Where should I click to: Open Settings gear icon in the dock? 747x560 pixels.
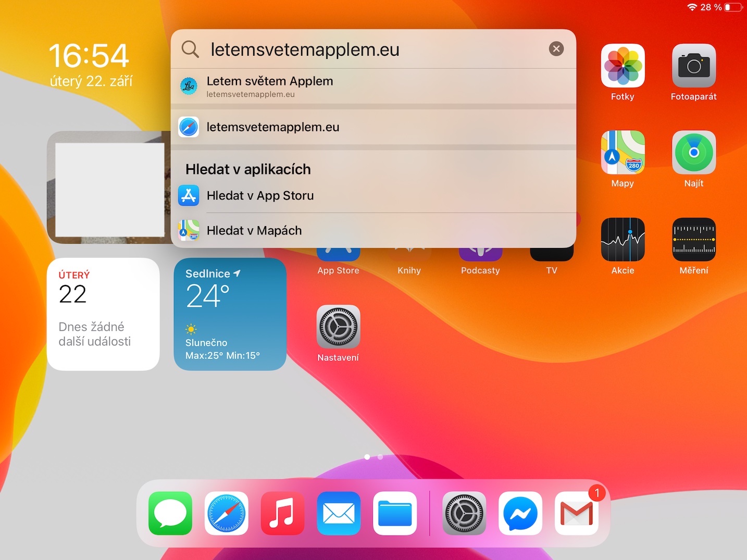[x=464, y=513]
